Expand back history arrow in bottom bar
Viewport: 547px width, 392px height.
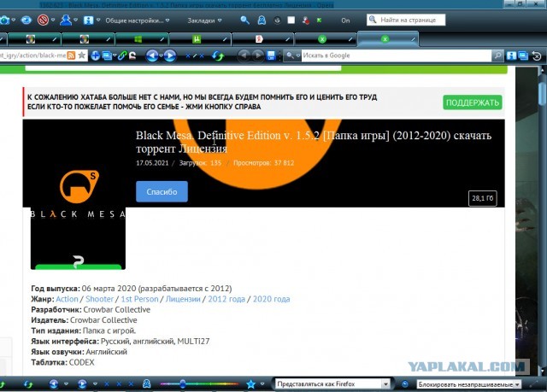[x=66, y=384]
